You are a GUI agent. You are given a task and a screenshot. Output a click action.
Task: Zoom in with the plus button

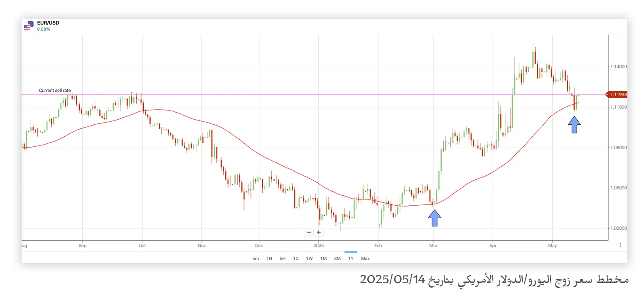tap(319, 232)
